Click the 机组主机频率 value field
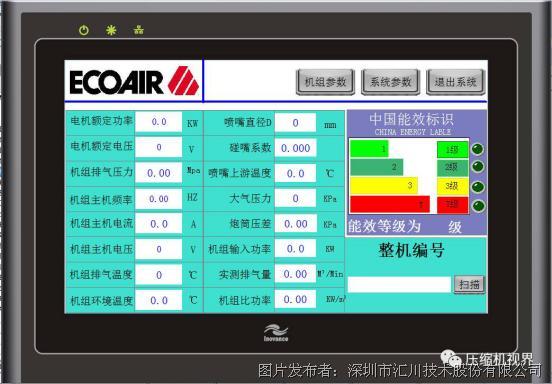Image resolution: width=552 pixels, height=384 pixels. (x=159, y=199)
